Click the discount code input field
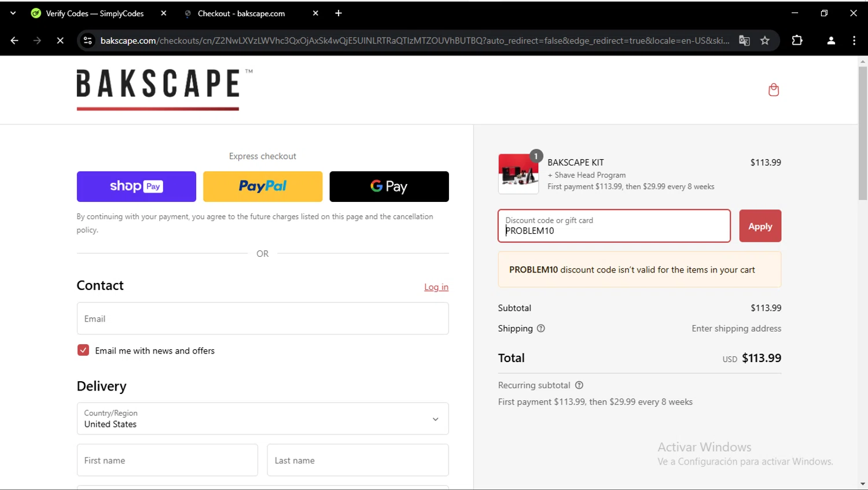The height and width of the screenshot is (490, 868). [614, 226]
